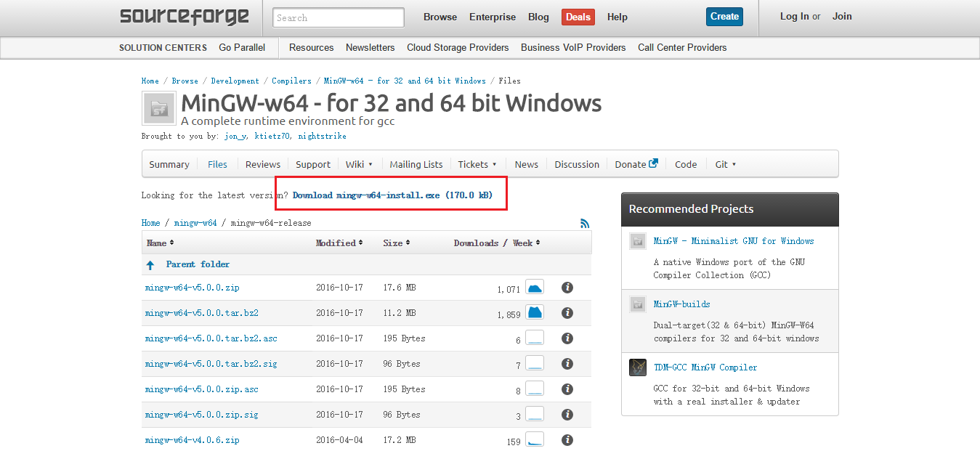Expand the Wiki dropdown menu
Viewport: 980px width, 451px height.
tap(359, 164)
